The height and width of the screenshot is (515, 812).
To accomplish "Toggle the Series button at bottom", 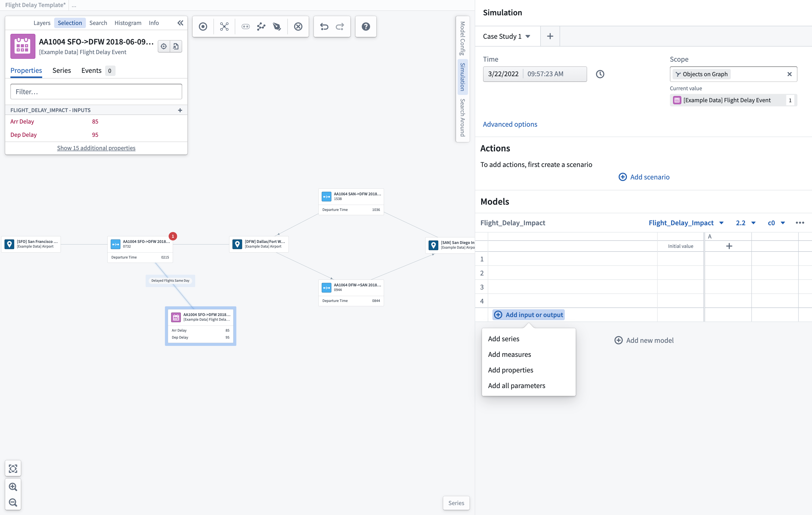I will point(456,503).
